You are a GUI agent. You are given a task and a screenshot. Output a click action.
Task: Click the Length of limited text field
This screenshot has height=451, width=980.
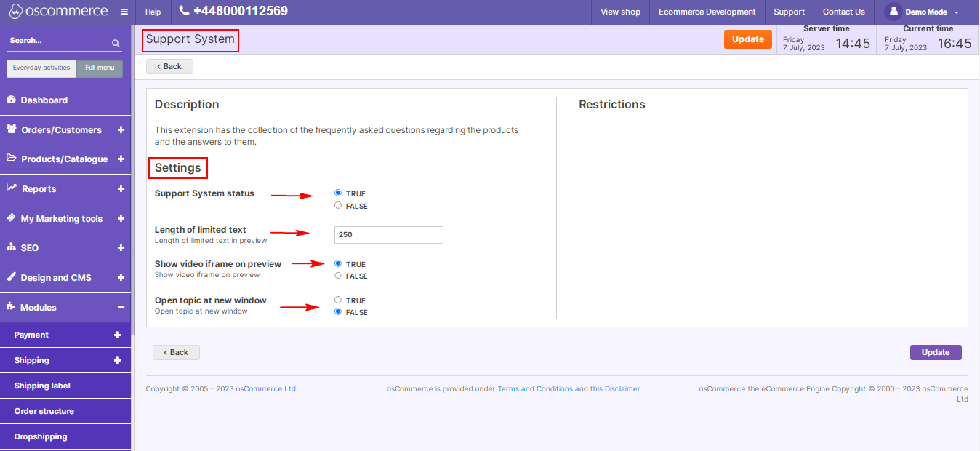tap(388, 234)
